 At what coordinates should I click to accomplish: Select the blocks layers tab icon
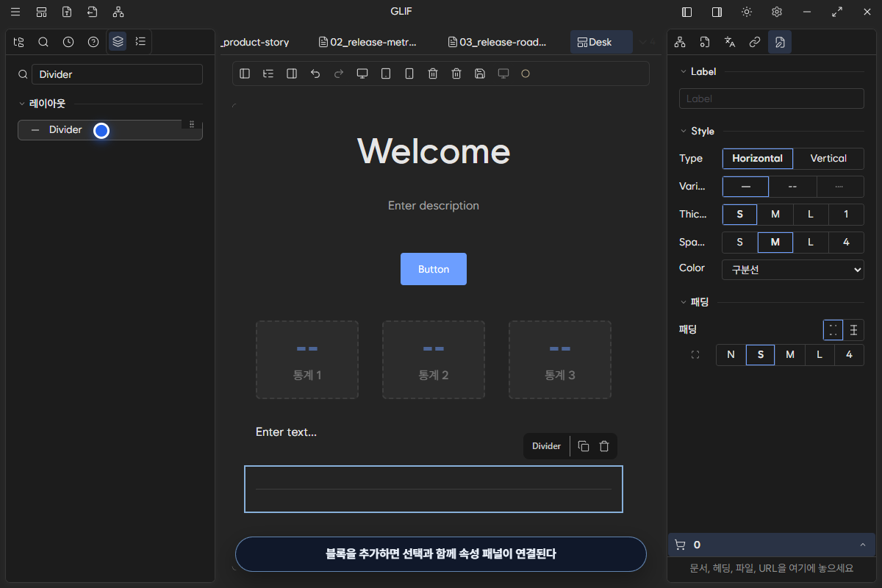coord(118,42)
